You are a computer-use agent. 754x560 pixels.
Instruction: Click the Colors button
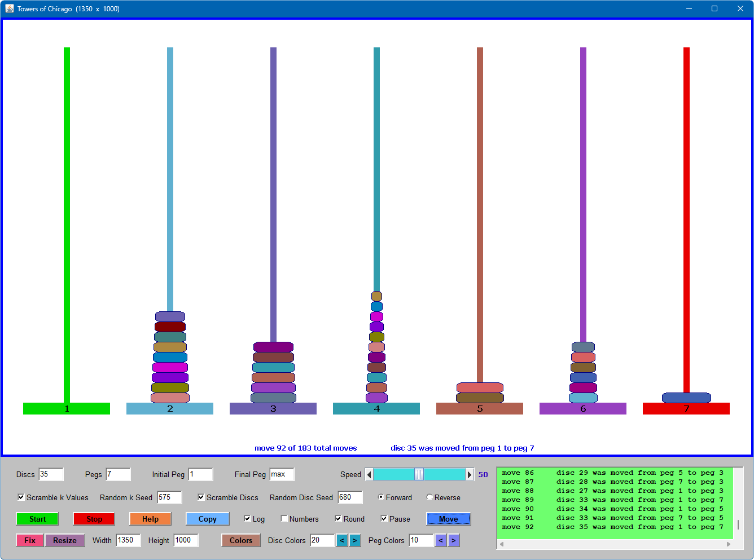[x=241, y=540]
